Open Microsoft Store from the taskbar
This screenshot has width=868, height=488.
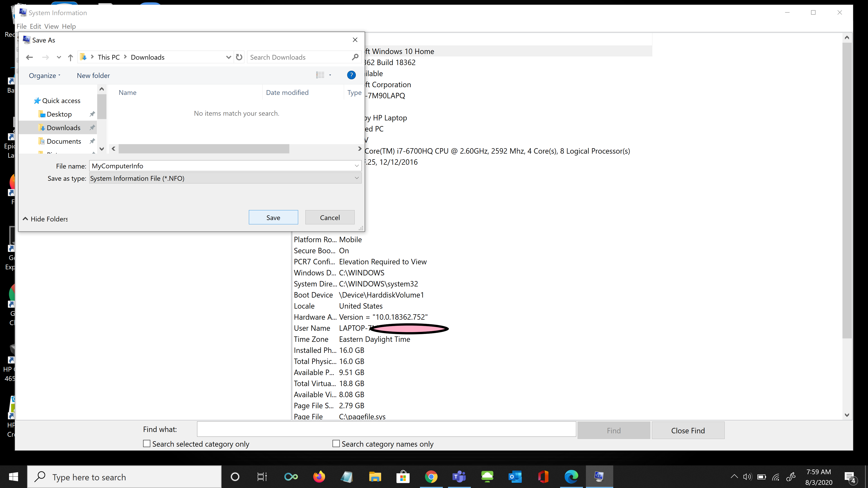pos(403,476)
